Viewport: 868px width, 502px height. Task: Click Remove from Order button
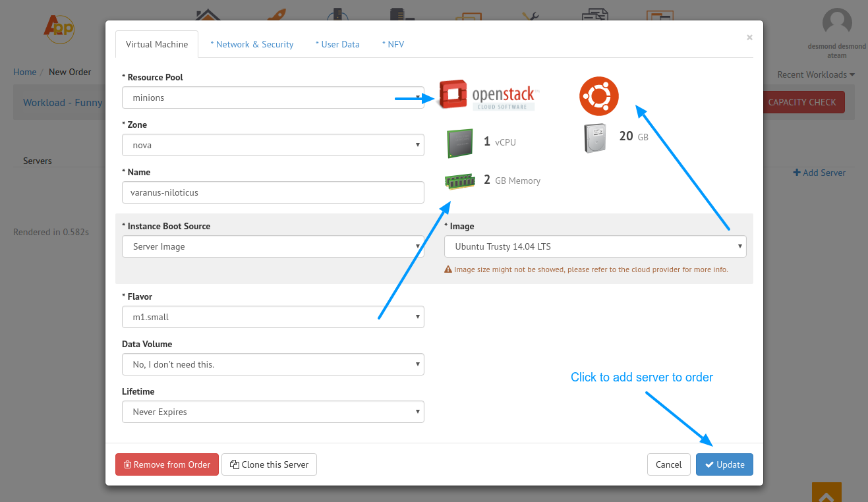pos(167,464)
